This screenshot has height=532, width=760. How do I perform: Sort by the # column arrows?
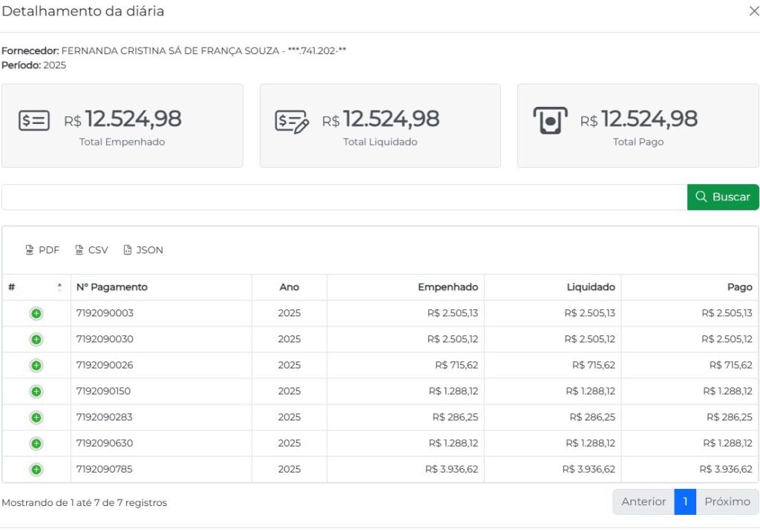59,287
